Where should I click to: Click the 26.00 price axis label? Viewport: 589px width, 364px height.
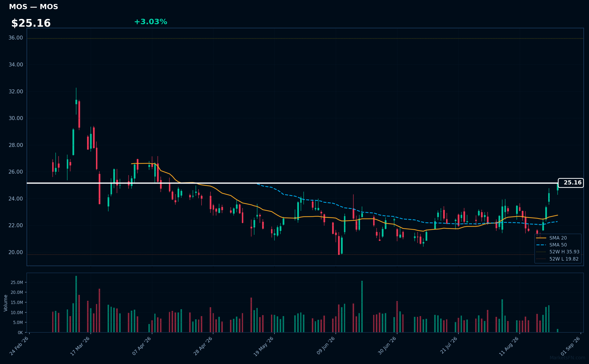click(x=16, y=172)
